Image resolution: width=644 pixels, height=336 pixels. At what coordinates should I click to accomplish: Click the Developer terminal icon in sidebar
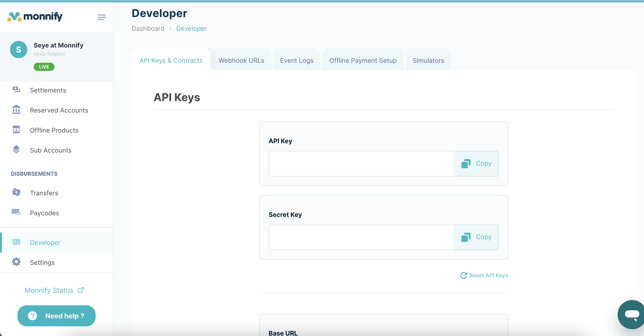[x=16, y=242]
